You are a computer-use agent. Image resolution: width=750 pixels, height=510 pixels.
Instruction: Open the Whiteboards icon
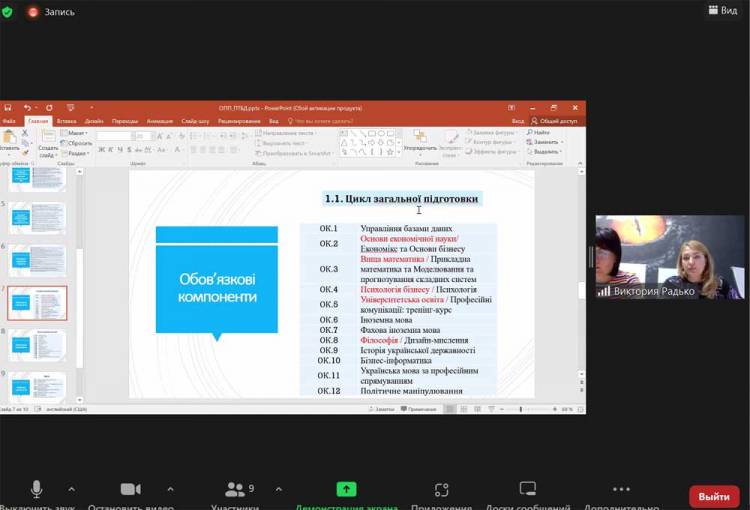(x=529, y=489)
